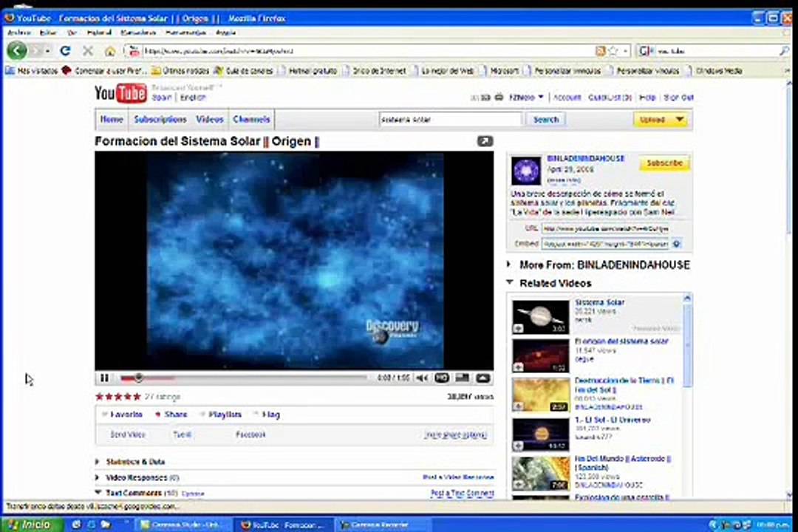Click the yellow Upload button

(652, 120)
